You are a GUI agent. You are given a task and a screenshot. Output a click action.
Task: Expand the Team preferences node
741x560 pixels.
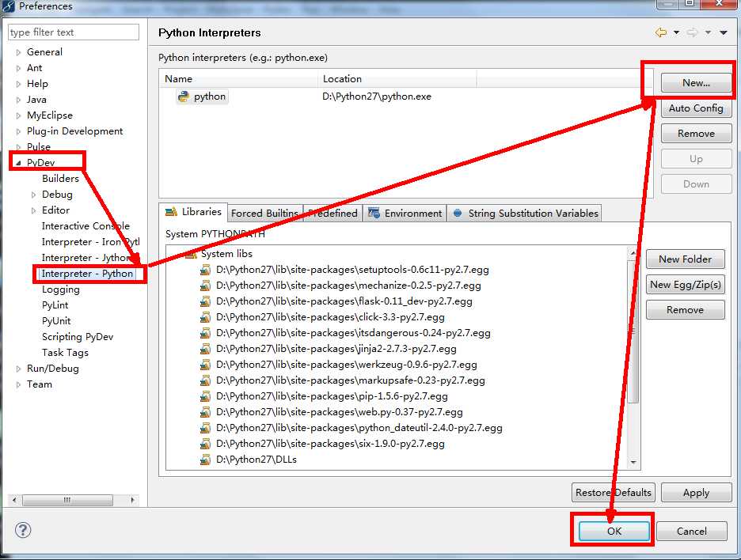(18, 385)
